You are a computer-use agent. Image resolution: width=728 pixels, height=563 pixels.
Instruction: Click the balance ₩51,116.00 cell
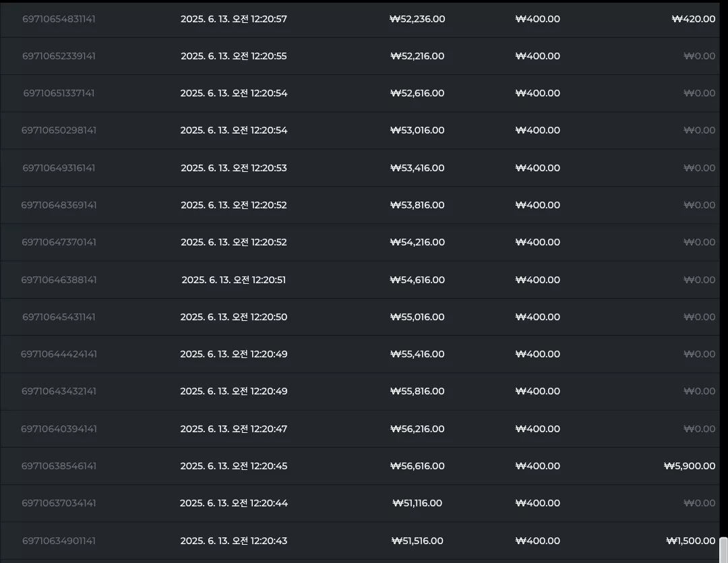(417, 503)
